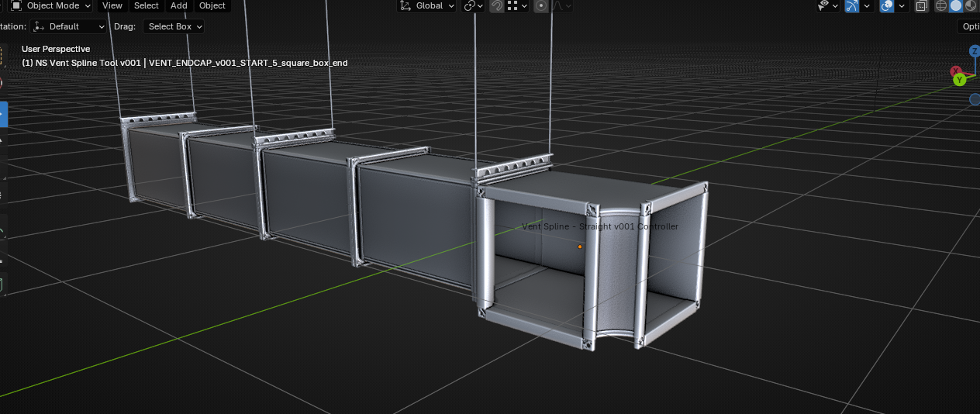Screen dimensions: 980x414
Task: Open the snapping options dropdown
Action: 517,5
